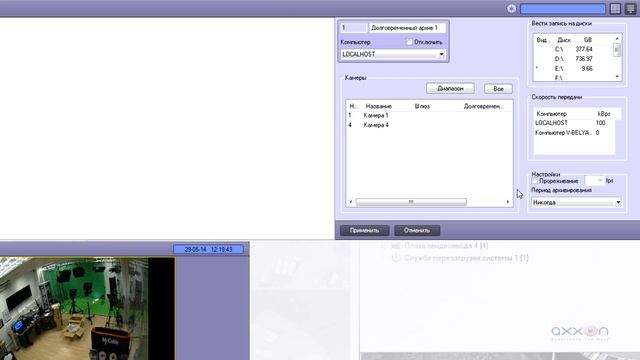Open the layout grid icon in top bar
Image resolution: width=640 pixels, height=360 pixels.
coord(615,9)
